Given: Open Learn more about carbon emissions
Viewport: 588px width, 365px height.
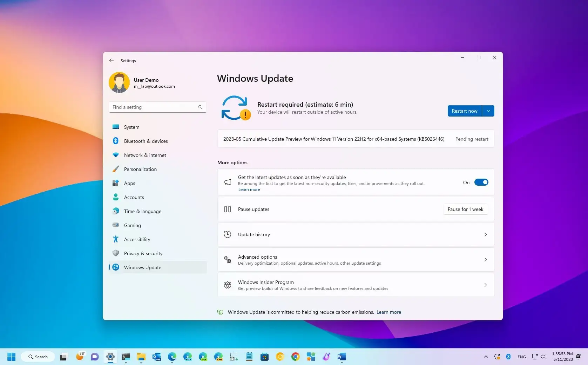Looking at the screenshot, I should click(x=389, y=312).
